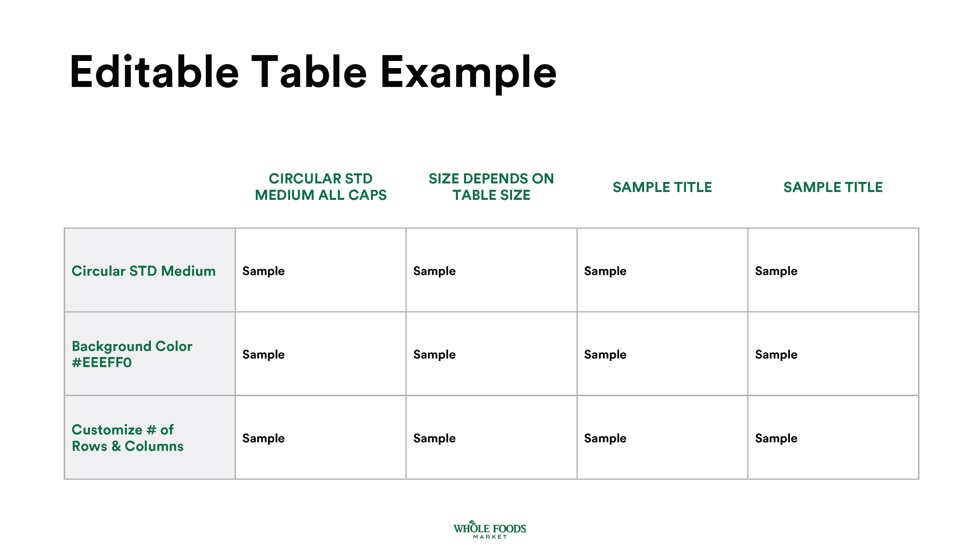This screenshot has height=551, width=980.
Task: Click first Sample cell in Background Color row
Action: click(321, 354)
